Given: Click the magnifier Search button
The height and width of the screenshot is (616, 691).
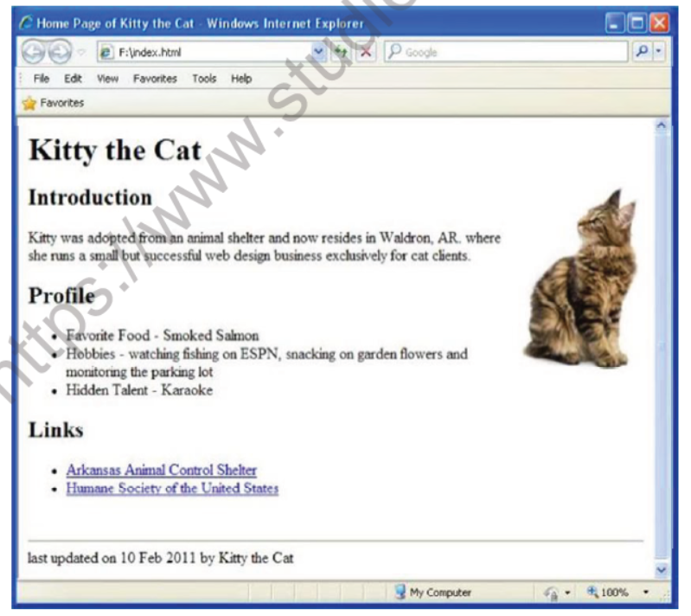Looking at the screenshot, I should (642, 52).
